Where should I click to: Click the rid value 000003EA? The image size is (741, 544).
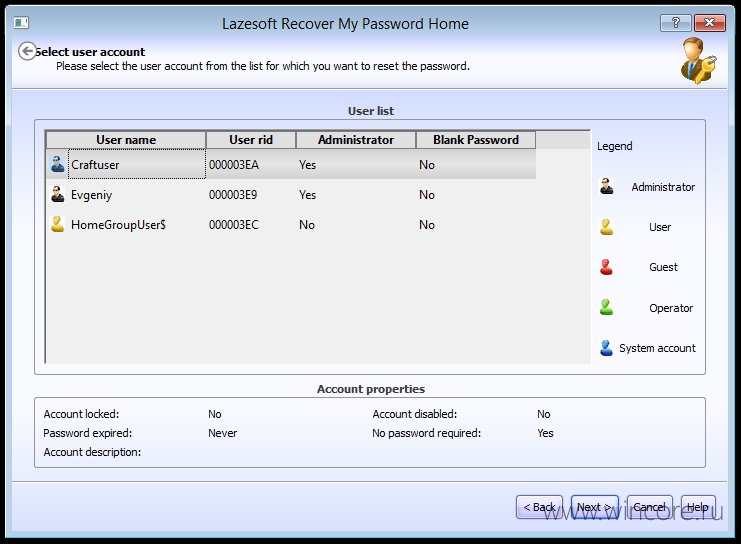tap(234, 164)
